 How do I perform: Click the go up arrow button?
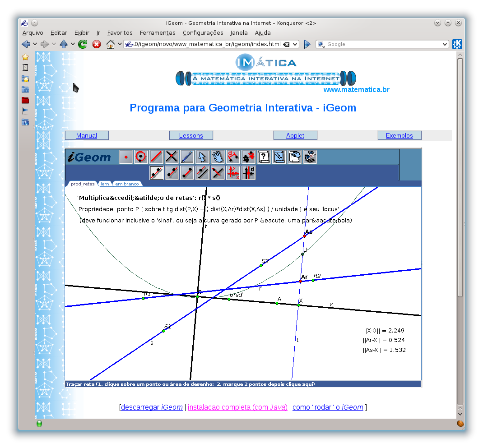(x=64, y=44)
